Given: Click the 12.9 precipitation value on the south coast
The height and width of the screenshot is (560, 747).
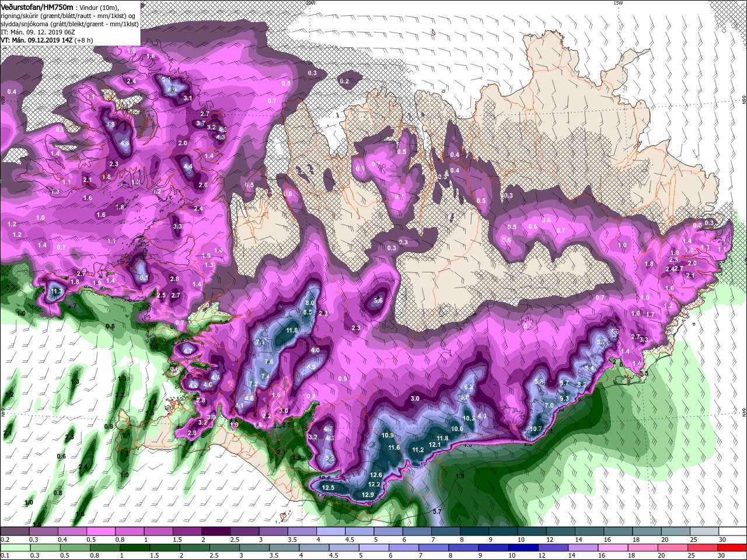Looking at the screenshot, I should pyautogui.click(x=368, y=495).
